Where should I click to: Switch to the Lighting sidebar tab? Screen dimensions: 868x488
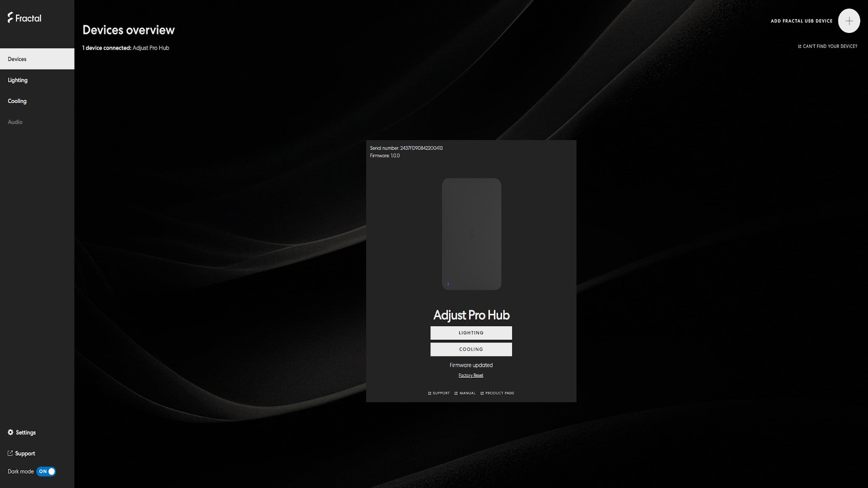pos(18,80)
